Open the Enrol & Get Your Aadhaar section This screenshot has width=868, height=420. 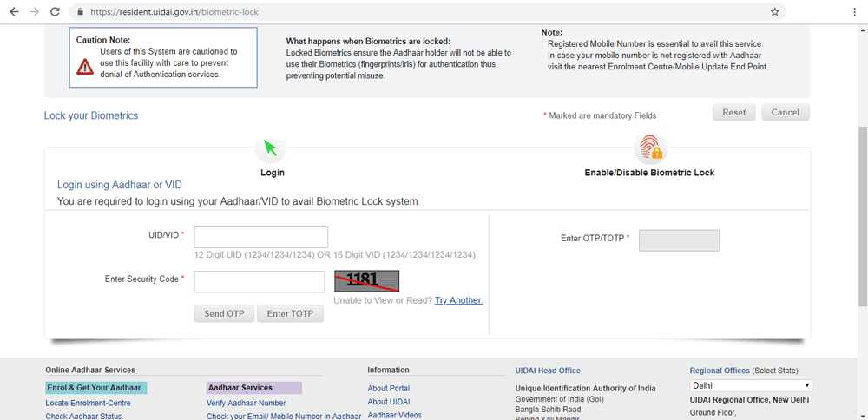point(95,388)
